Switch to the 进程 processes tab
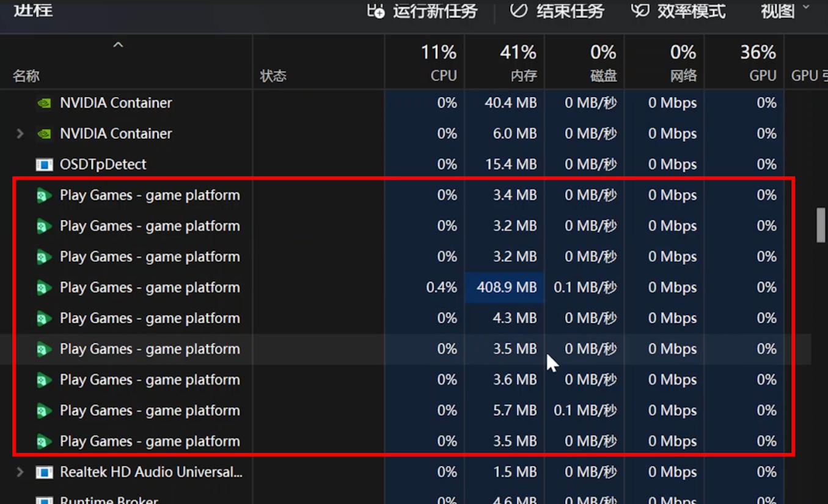828x504 pixels. pos(32,10)
